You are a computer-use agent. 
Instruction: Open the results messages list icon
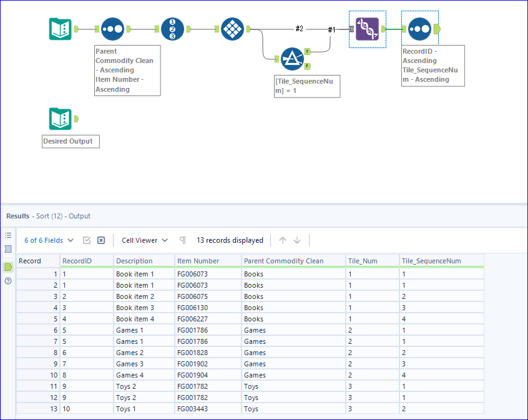(x=8, y=235)
